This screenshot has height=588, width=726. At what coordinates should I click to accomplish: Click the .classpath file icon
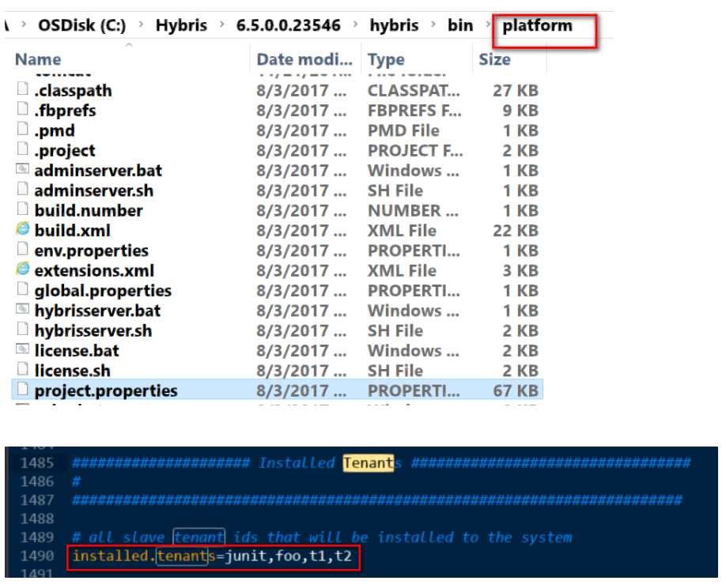click(22, 89)
